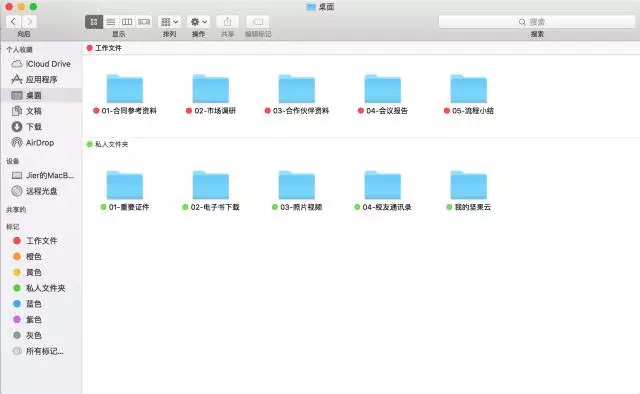640x394 pixels.
Task: Open AirDrop in the sidebar
Action: tap(40, 142)
